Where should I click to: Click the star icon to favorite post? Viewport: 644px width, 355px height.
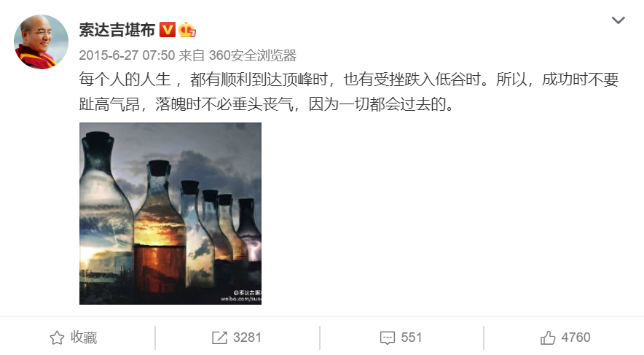(57, 338)
